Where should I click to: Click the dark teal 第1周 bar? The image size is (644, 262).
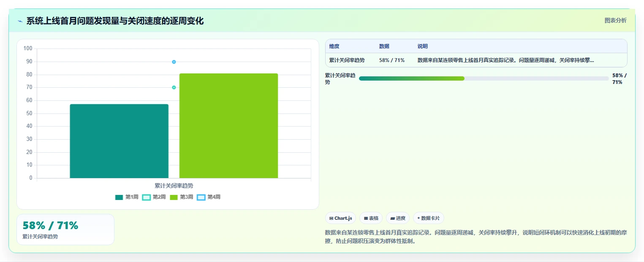point(119,141)
